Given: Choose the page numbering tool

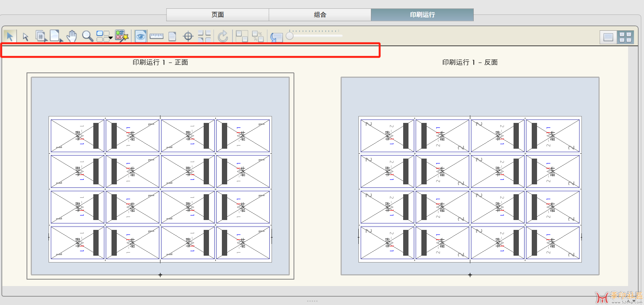Looking at the screenshot, I should coord(41,36).
